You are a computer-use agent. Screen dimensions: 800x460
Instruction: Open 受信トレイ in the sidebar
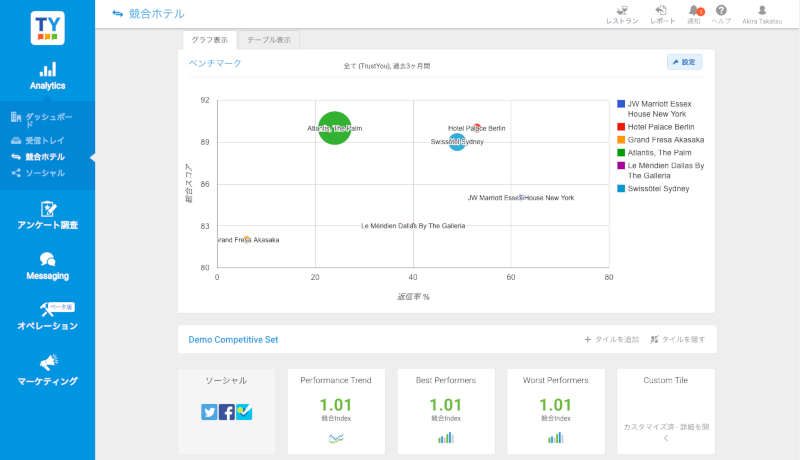click(38, 140)
